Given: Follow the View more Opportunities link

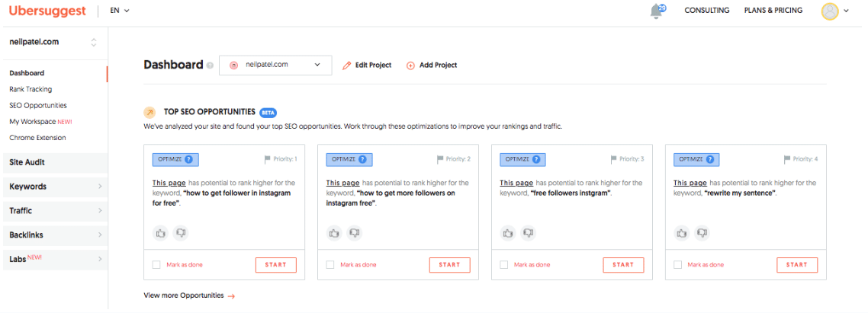Looking at the screenshot, I should point(189,295).
